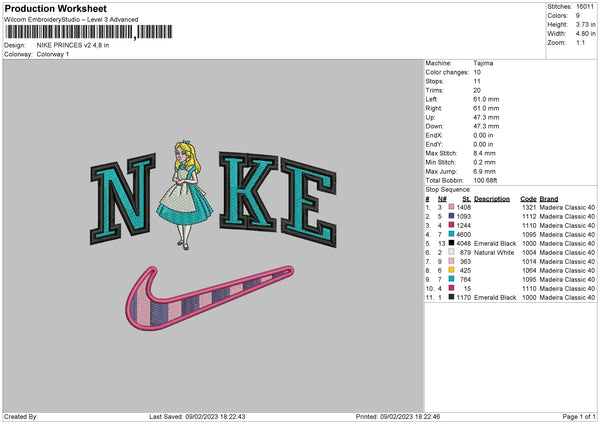The image size is (600, 424).
Task: Click the 'Trims:' value 20
Action: click(x=477, y=90)
